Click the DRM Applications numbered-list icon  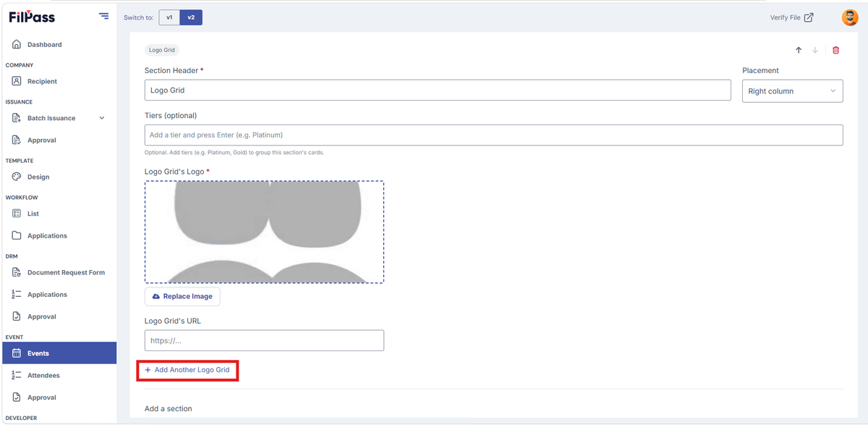pos(17,295)
